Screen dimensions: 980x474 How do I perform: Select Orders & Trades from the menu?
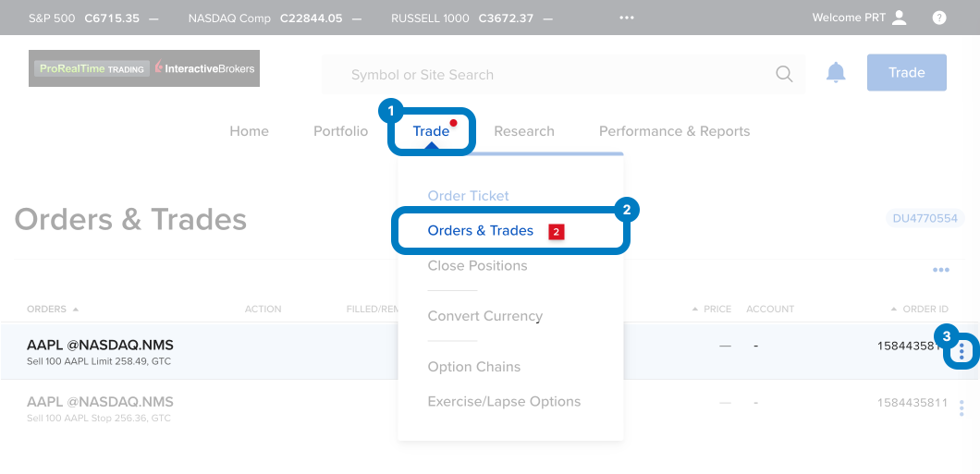[x=481, y=231]
